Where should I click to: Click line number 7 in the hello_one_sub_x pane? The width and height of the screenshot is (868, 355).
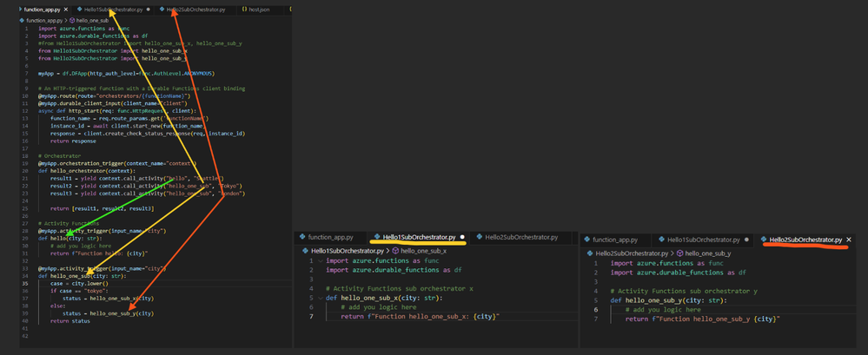(312, 316)
